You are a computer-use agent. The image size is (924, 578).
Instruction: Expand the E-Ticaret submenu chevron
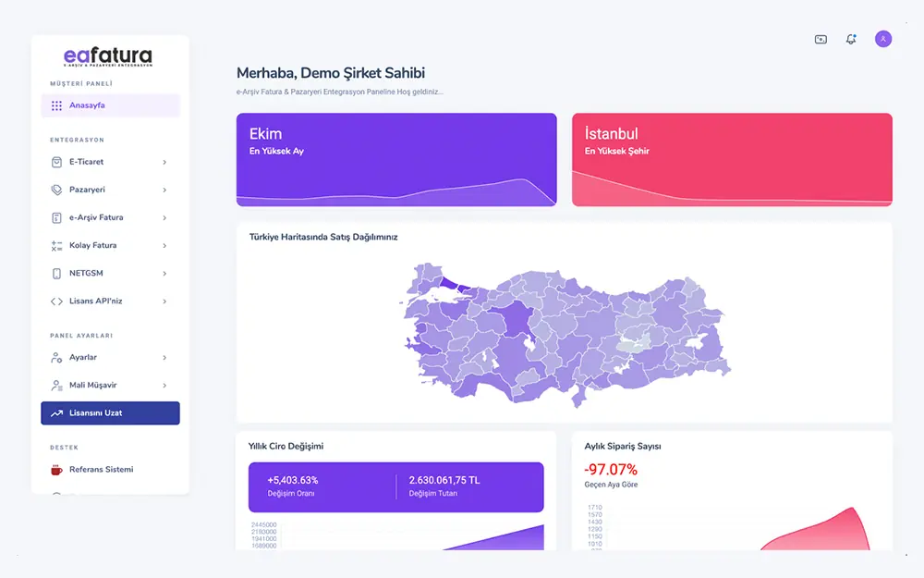pyautogui.click(x=164, y=162)
